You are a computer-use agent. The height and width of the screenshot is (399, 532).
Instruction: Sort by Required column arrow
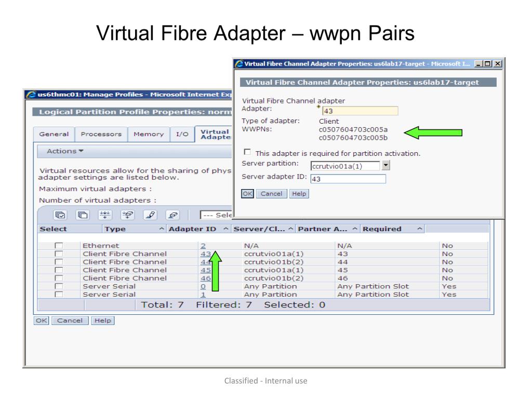pyautogui.click(x=420, y=229)
